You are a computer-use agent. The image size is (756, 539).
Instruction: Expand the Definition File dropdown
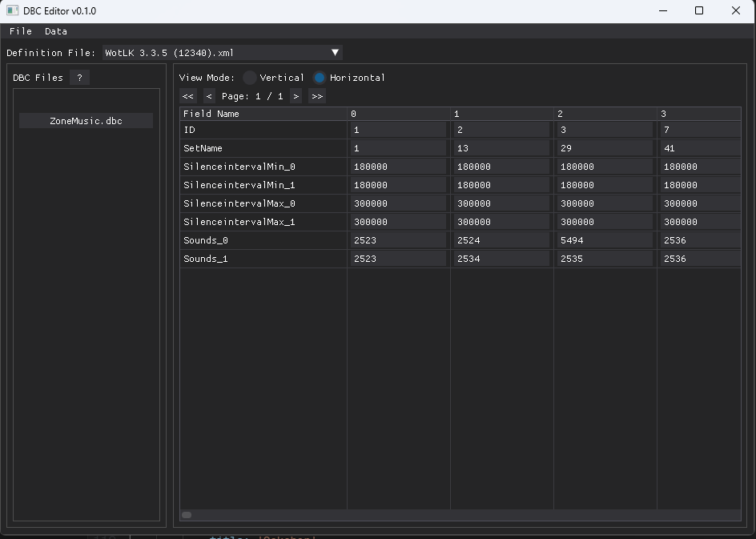(335, 51)
